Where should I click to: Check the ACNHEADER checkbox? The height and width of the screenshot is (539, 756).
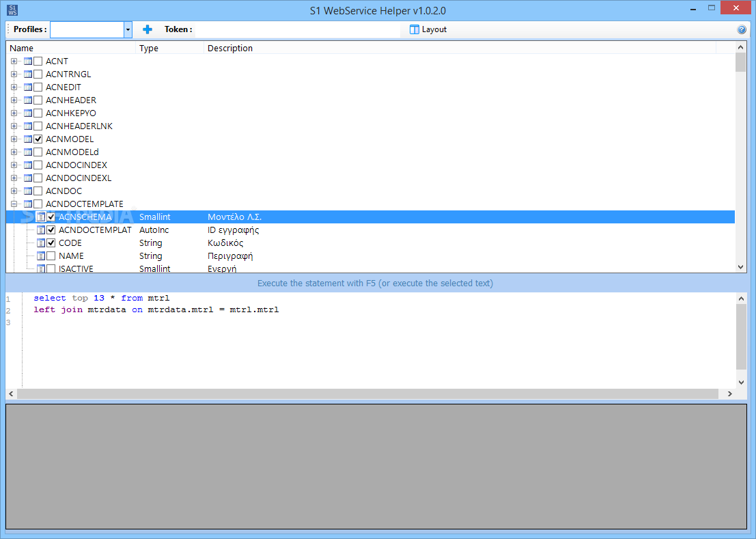click(38, 100)
